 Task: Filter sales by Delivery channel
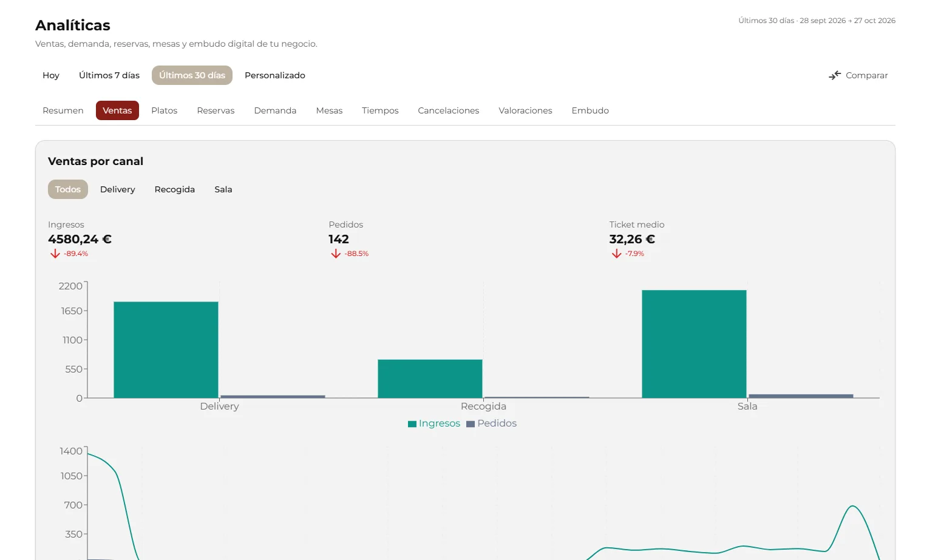[x=118, y=189]
